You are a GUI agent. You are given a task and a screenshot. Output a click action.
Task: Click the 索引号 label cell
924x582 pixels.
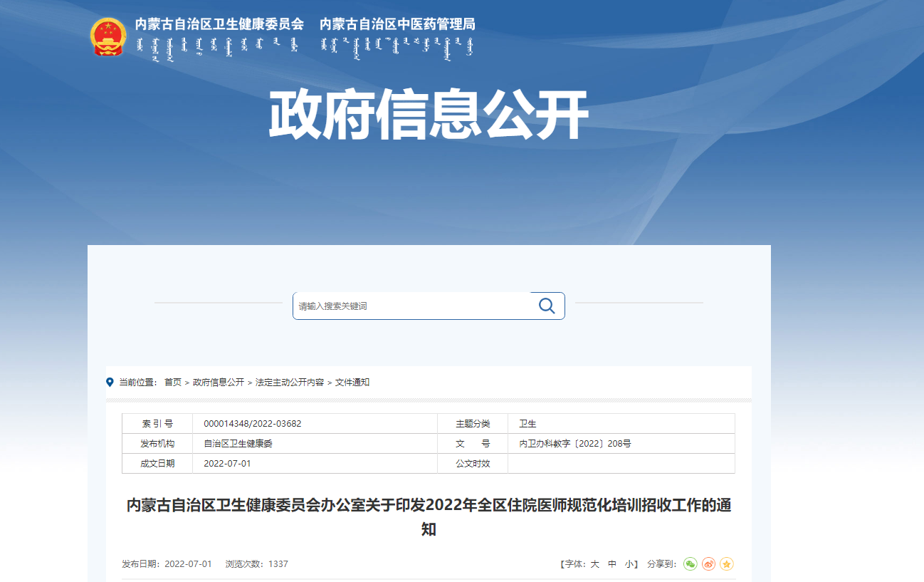[157, 424]
